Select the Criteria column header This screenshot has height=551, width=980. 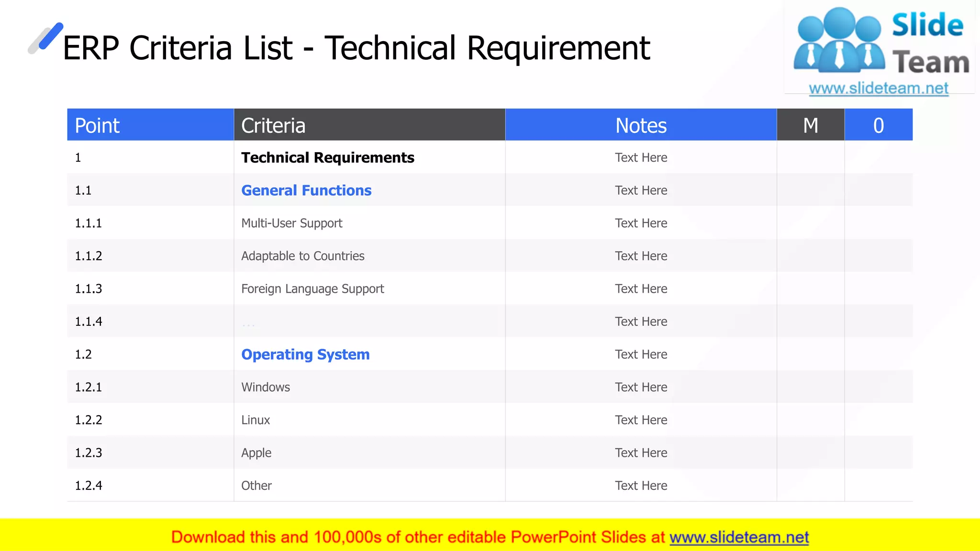click(x=369, y=125)
